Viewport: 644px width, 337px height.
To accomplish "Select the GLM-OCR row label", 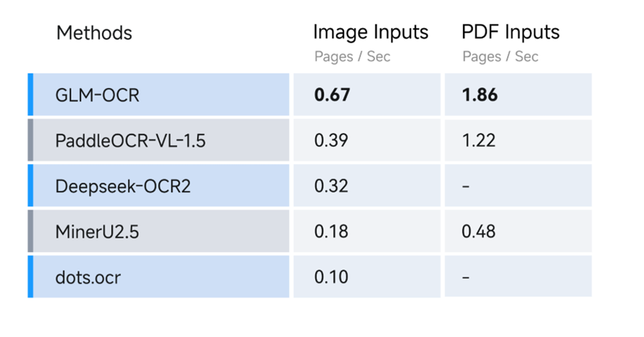I will tap(98, 95).
